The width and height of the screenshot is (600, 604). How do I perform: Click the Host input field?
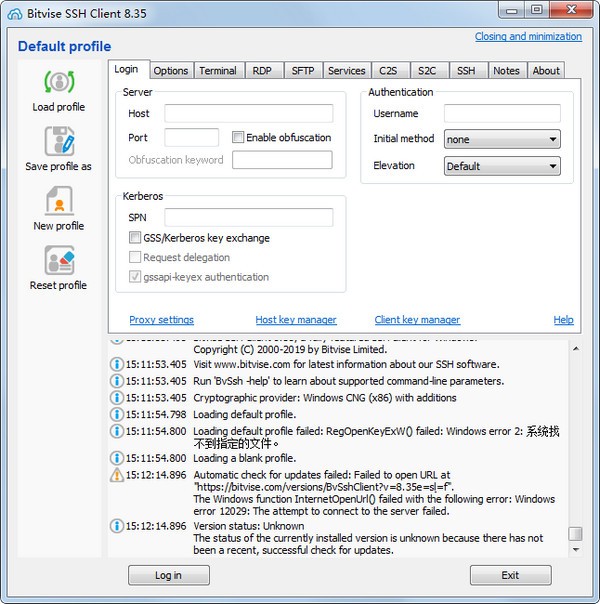pos(248,113)
